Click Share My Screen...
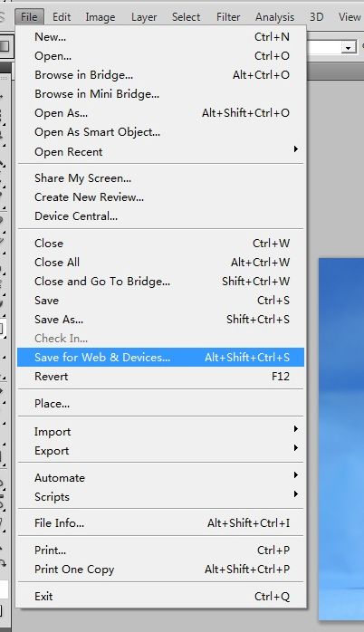 [160, 177]
